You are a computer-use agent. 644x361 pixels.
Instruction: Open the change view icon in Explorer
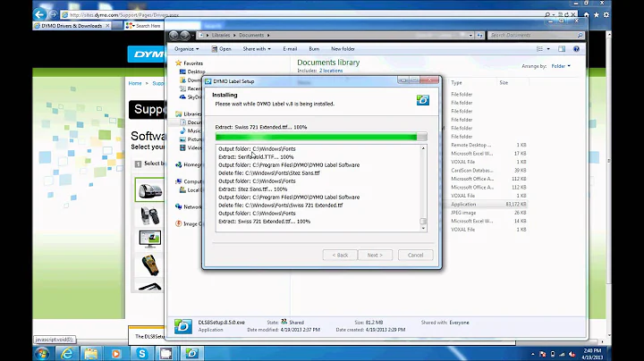tap(539, 49)
